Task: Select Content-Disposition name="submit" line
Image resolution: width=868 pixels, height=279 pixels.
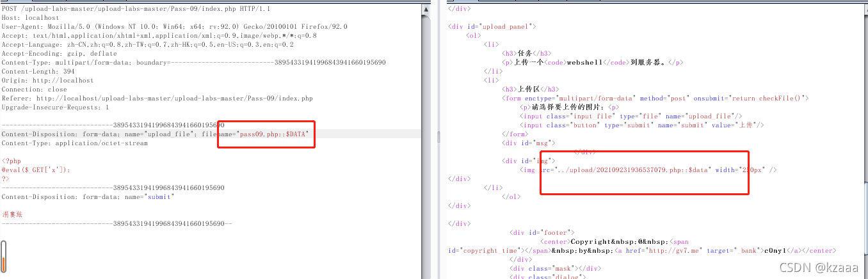Action: (88, 197)
